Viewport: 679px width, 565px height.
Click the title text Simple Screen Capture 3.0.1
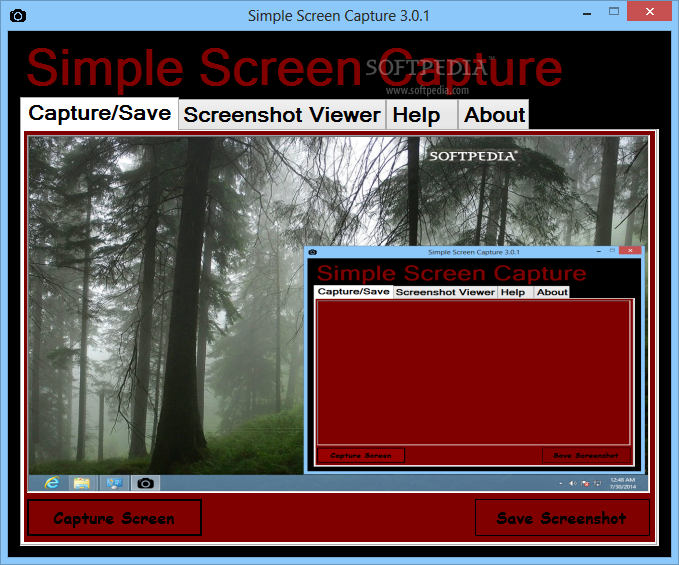pyautogui.click(x=339, y=16)
